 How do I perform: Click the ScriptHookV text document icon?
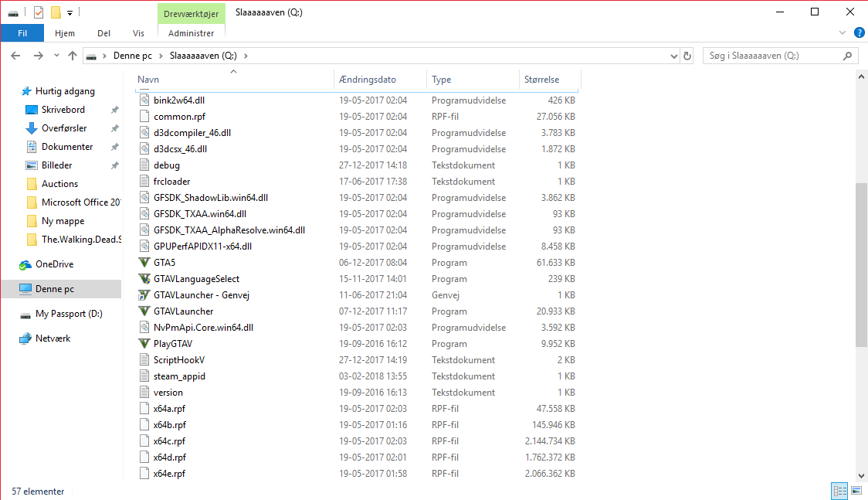click(144, 360)
